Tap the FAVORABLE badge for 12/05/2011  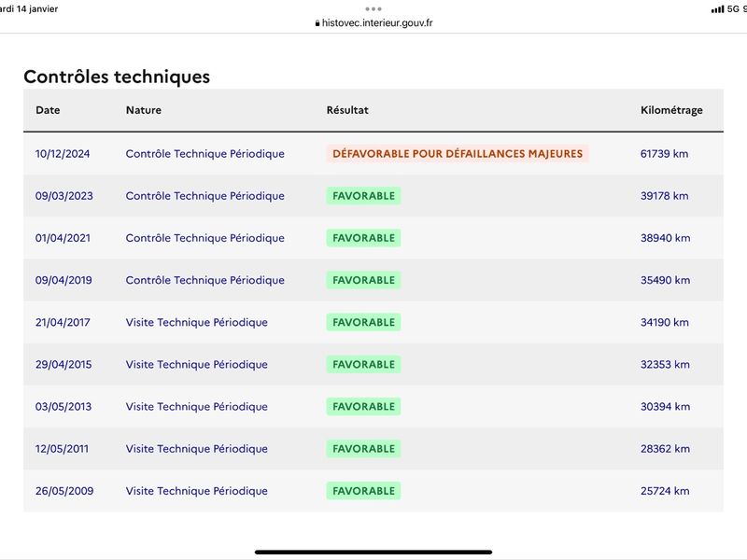tap(363, 449)
